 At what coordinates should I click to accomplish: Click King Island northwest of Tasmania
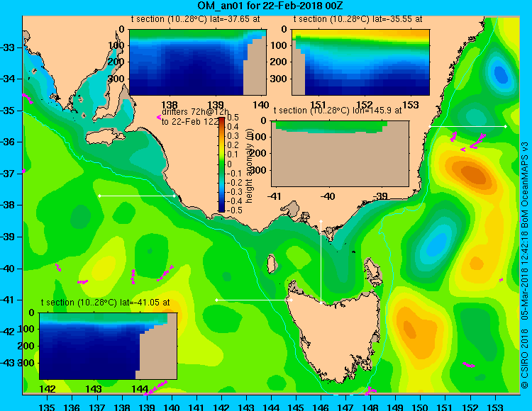(x=272, y=264)
